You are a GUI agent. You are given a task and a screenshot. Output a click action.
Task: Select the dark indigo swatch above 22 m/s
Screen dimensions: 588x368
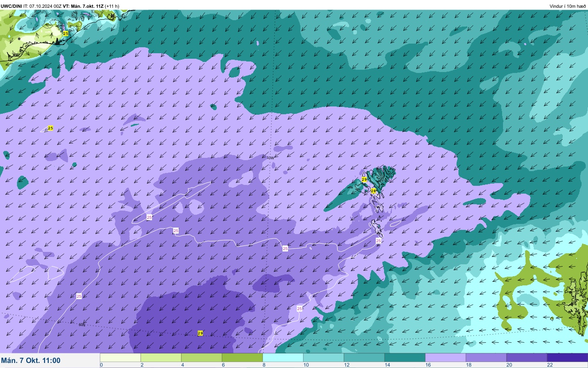(x=567, y=357)
